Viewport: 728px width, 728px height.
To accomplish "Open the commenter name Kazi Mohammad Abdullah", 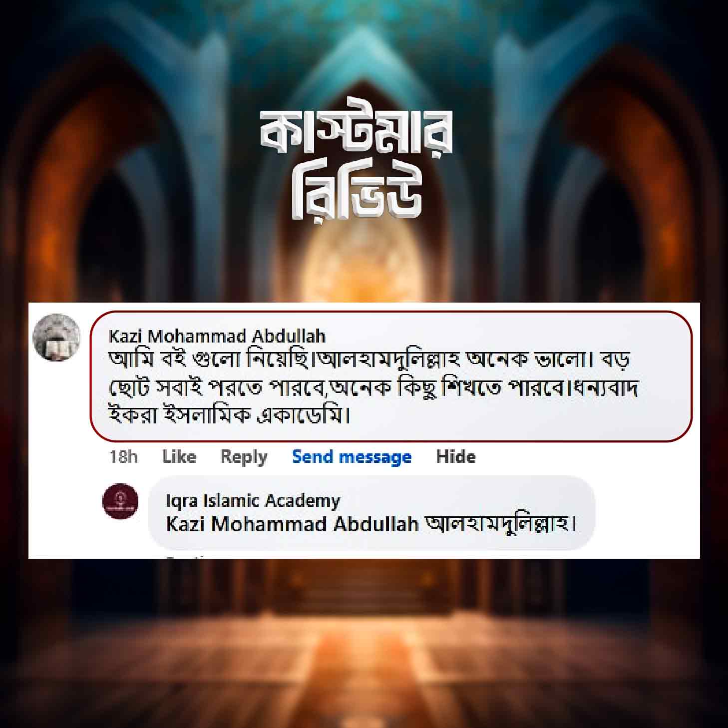I will (x=217, y=336).
